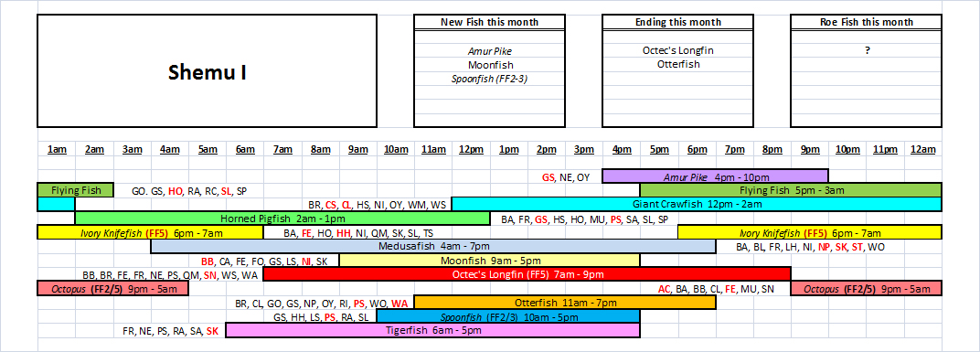The width and height of the screenshot is (980, 352).
Task: Click the 1am column header
Action: [57, 149]
